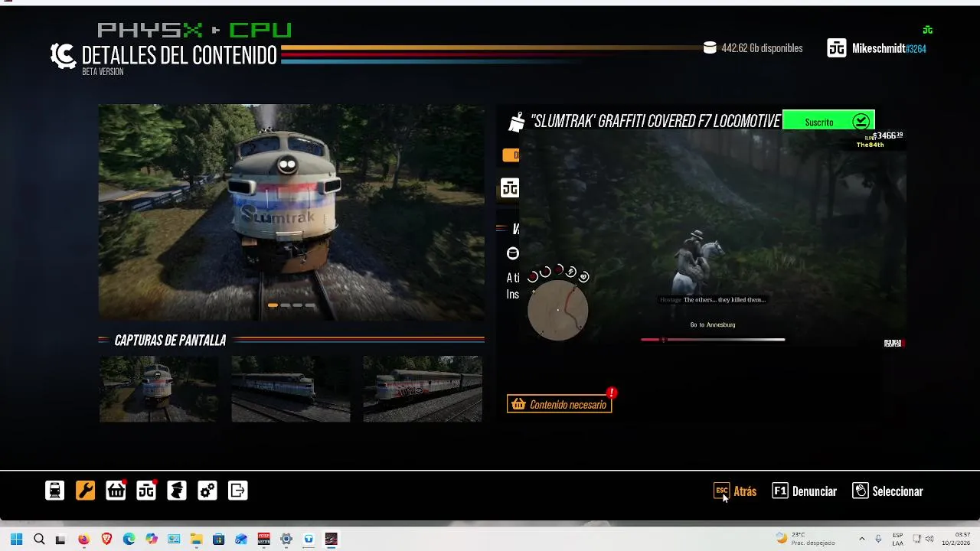Open front-view locomotive screenshot thumbnail
Screen dimensions: 980x551
click(x=158, y=389)
